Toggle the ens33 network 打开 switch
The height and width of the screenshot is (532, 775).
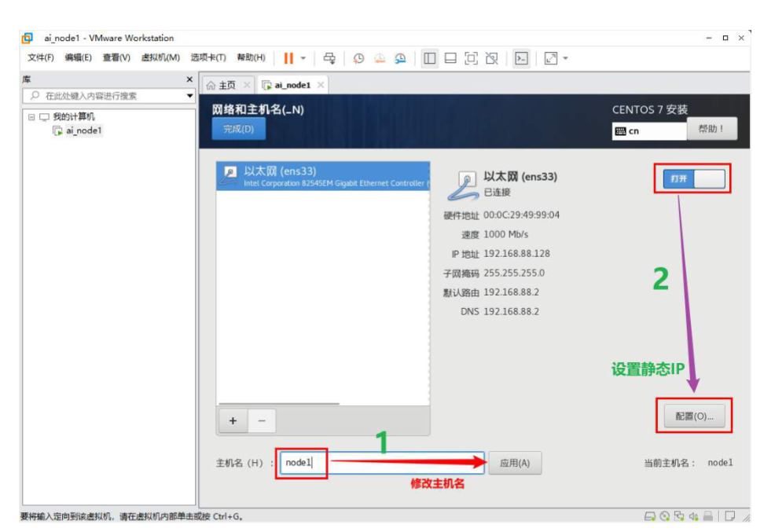(693, 179)
